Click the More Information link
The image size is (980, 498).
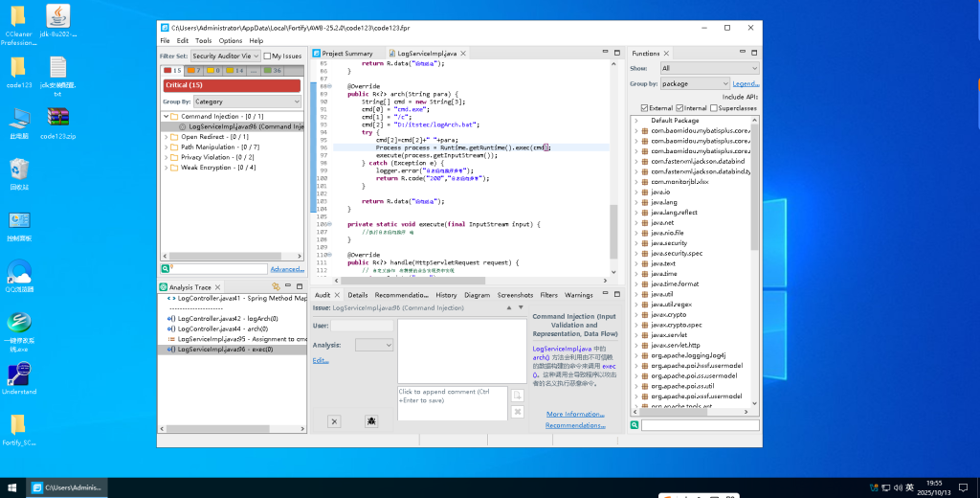[x=575, y=415]
